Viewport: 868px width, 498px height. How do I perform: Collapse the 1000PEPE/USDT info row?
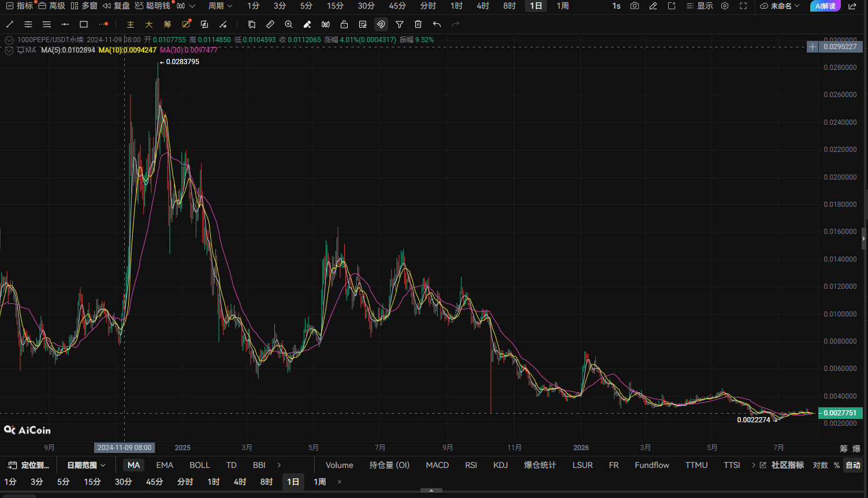[9, 40]
